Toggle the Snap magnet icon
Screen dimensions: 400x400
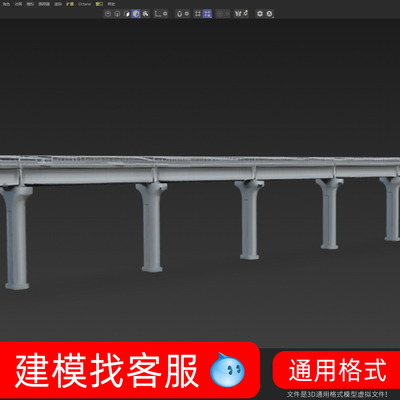coord(180,14)
